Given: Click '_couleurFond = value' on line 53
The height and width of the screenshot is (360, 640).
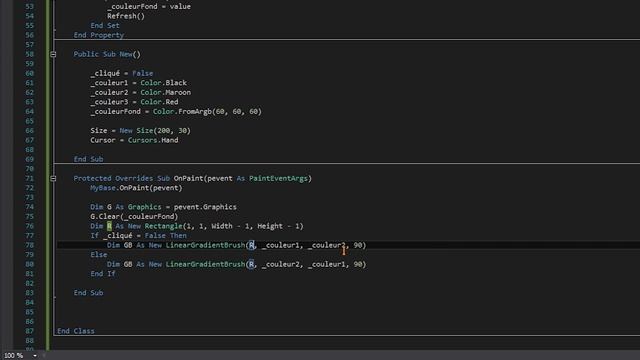Looking at the screenshot, I should coord(149,7).
